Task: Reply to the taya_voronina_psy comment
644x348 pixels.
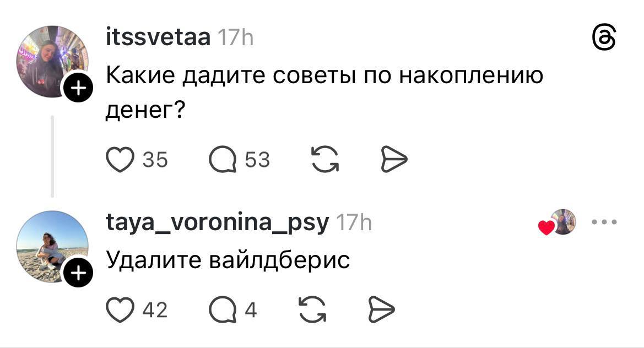Action: (x=223, y=311)
